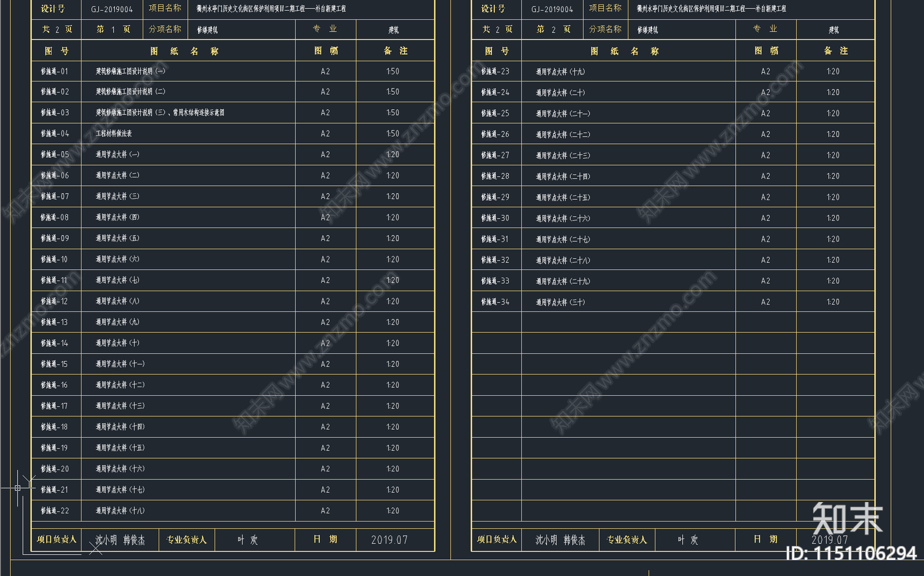The width and height of the screenshot is (924, 576).
Task: Click the crosshair pickbox cursor marker
Action: coord(18,488)
